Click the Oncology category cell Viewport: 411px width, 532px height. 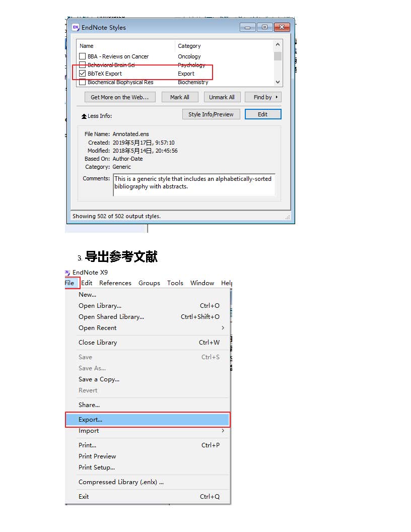(x=189, y=56)
